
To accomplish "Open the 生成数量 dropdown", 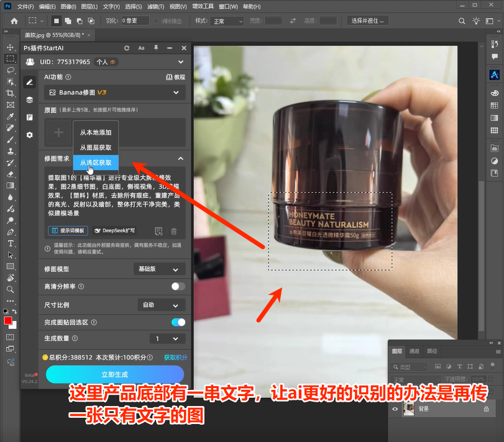I will (x=167, y=339).
